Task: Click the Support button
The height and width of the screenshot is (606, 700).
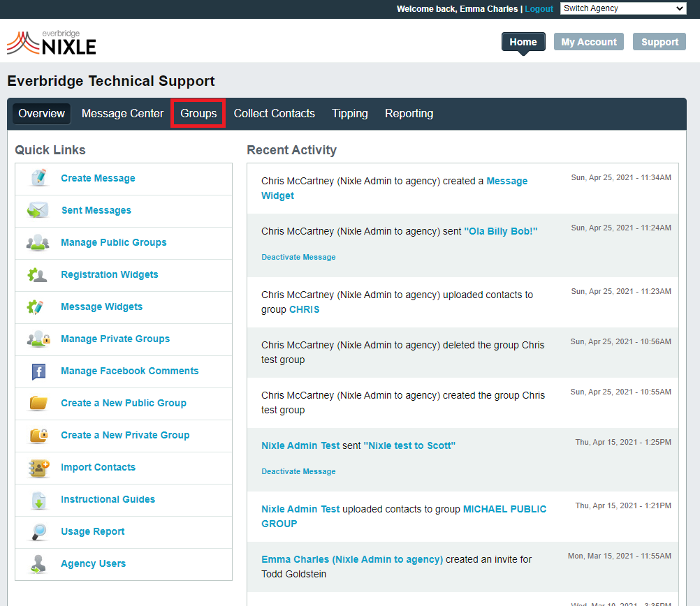Action: click(659, 42)
